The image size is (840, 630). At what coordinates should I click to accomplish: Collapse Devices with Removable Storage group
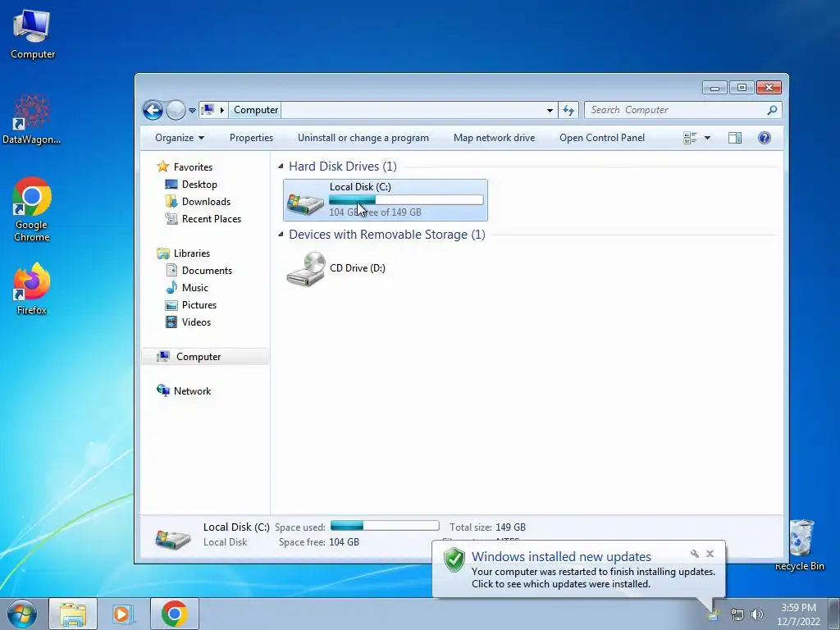(281, 235)
